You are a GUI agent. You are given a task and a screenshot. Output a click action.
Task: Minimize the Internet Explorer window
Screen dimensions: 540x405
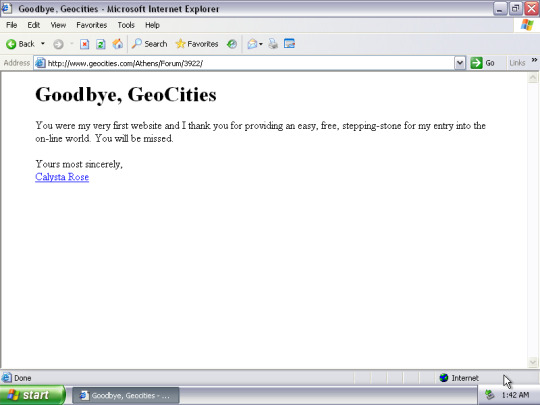[500, 9]
